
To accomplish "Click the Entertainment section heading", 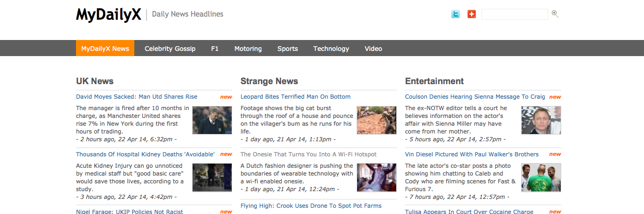I will (x=434, y=81).
